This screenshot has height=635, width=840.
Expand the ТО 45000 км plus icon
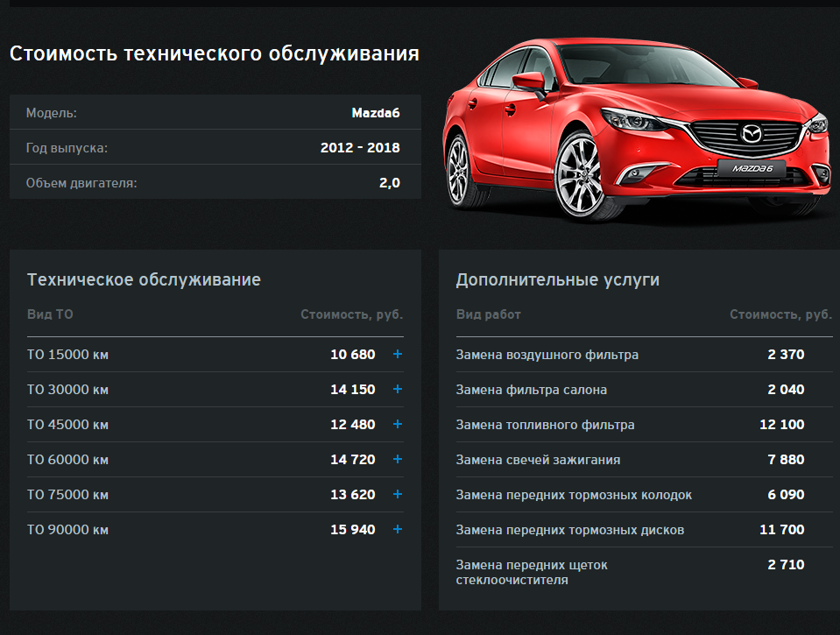click(x=398, y=424)
